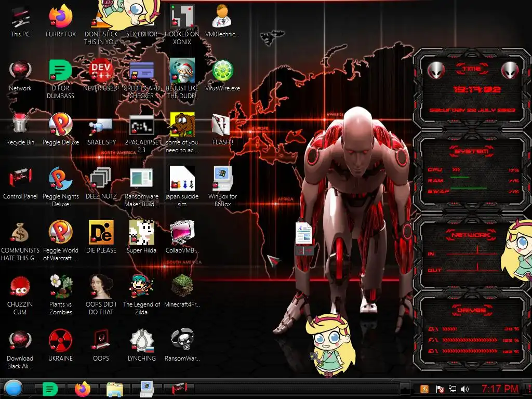Open the CREDIT CARD CHECKER shortcut
The height and width of the screenshot is (399, 532).
tap(141, 79)
